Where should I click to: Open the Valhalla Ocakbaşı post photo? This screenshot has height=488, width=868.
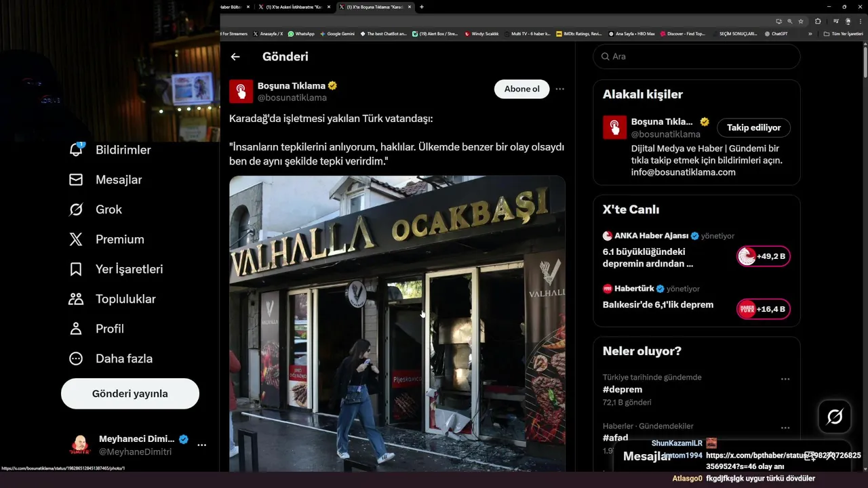tap(397, 324)
